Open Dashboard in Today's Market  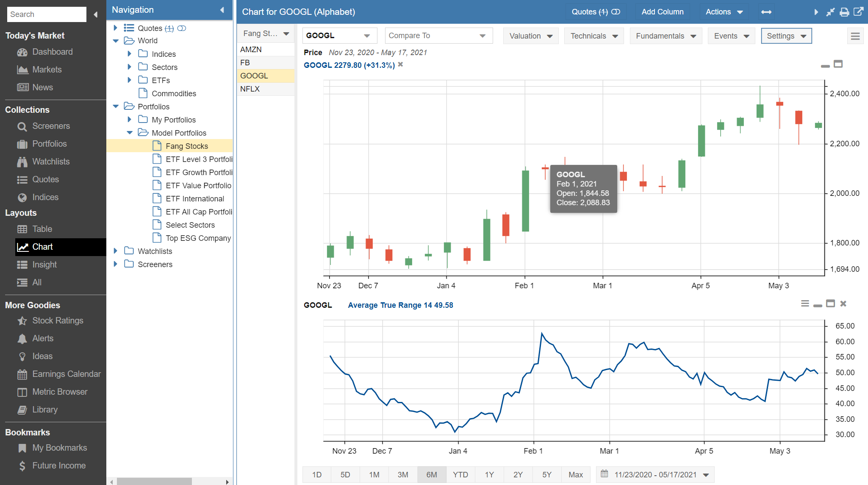[x=53, y=52]
